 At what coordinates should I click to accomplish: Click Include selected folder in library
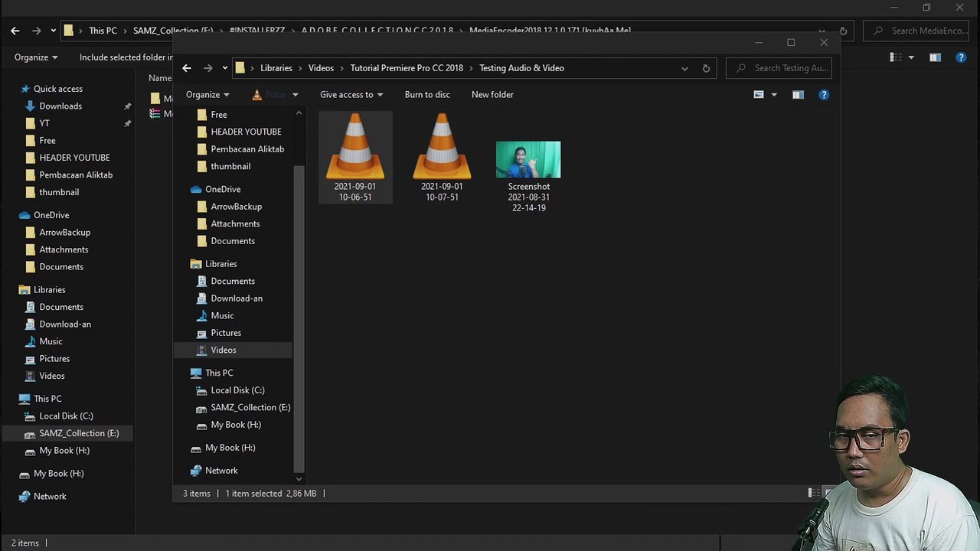pos(126,57)
